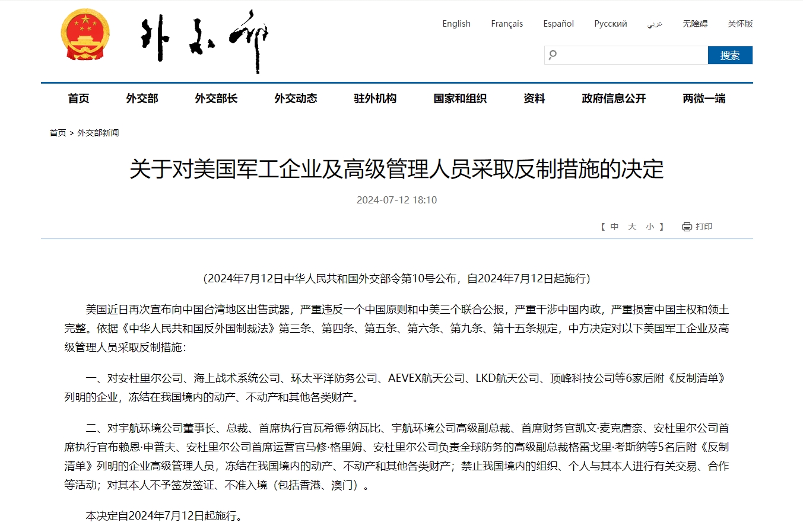Viewport: 803px width, 532px height.
Task: Enable 无障碍 accessibility mode
Action: click(x=694, y=24)
